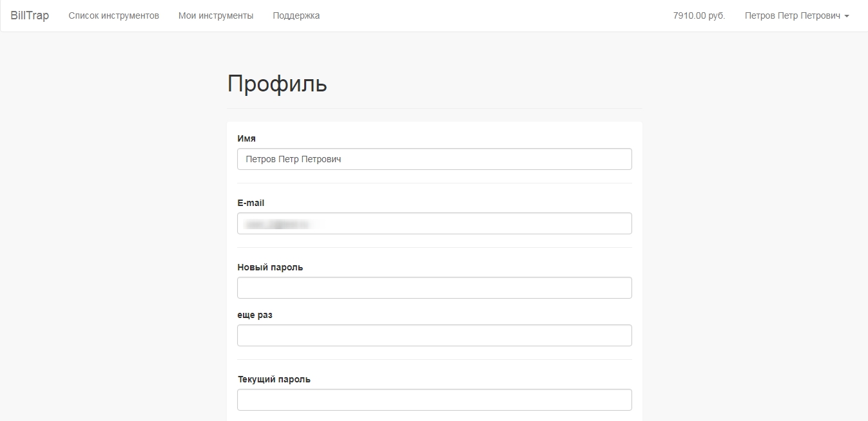Click the Новый пароль label

tap(270, 267)
